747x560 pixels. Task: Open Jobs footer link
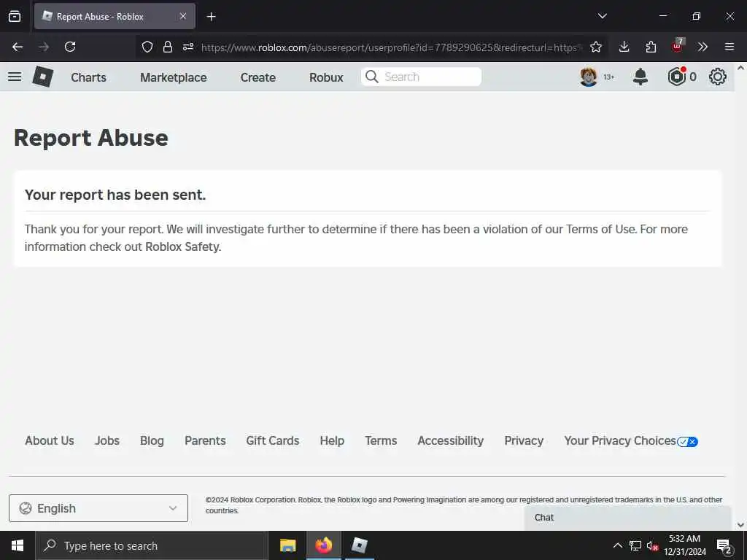coord(107,441)
